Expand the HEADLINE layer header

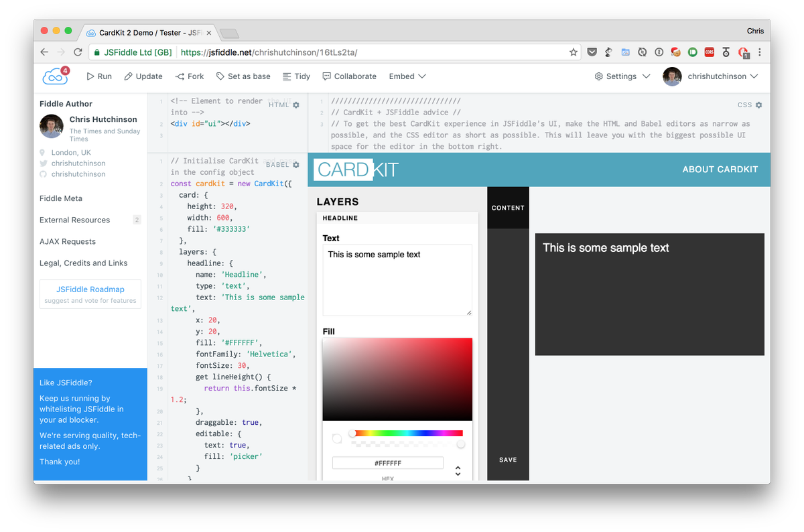point(397,218)
